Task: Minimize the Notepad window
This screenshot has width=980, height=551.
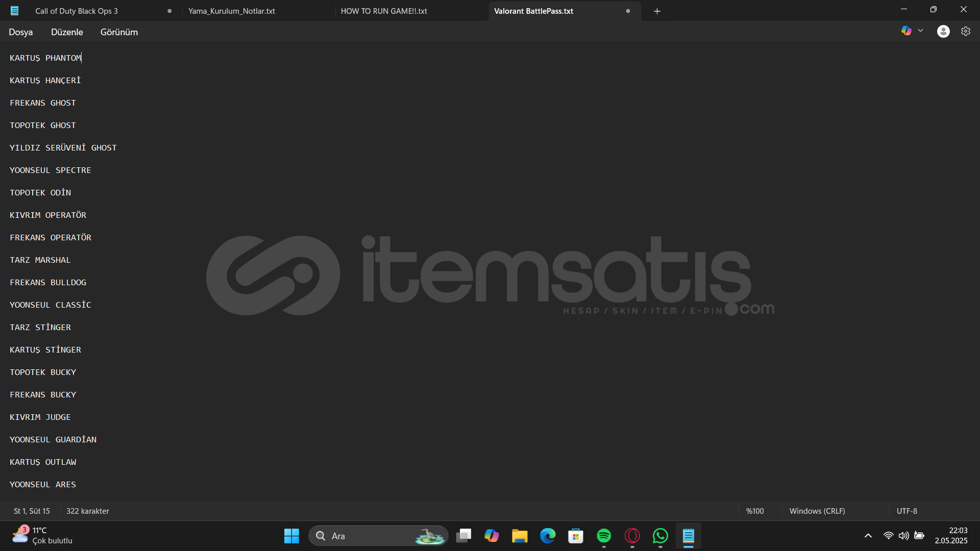Action: tap(904, 10)
